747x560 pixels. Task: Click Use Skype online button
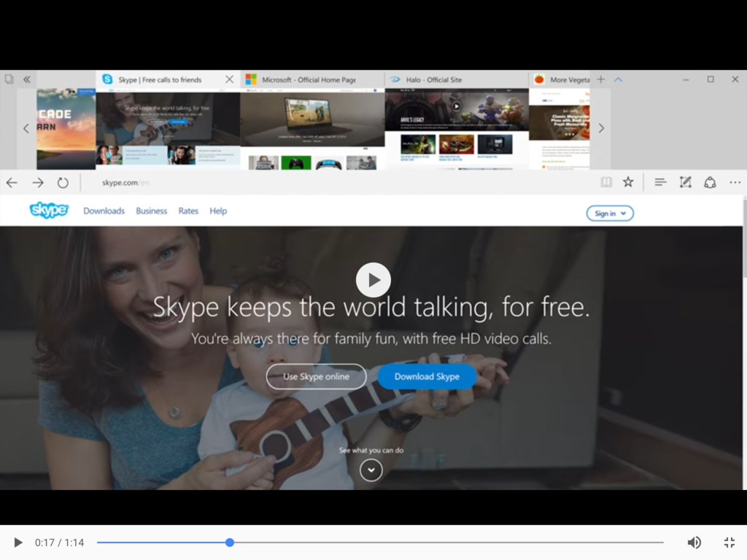[316, 377]
